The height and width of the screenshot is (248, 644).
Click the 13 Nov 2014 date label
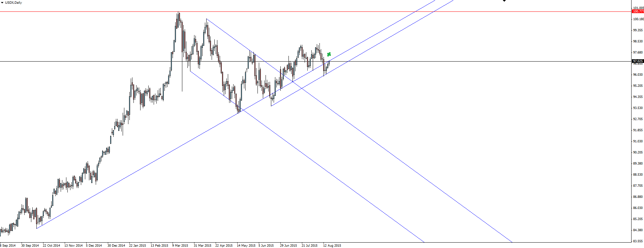pyautogui.click(x=73, y=246)
